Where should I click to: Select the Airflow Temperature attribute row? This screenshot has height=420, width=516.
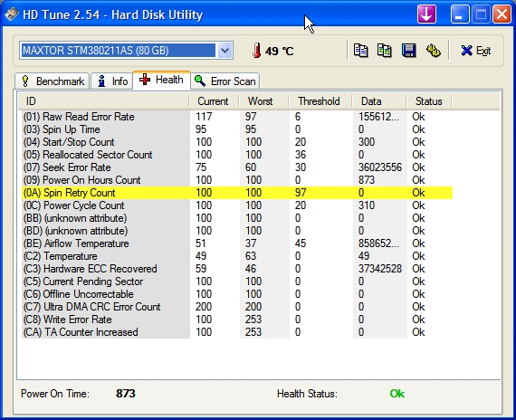[237, 243]
